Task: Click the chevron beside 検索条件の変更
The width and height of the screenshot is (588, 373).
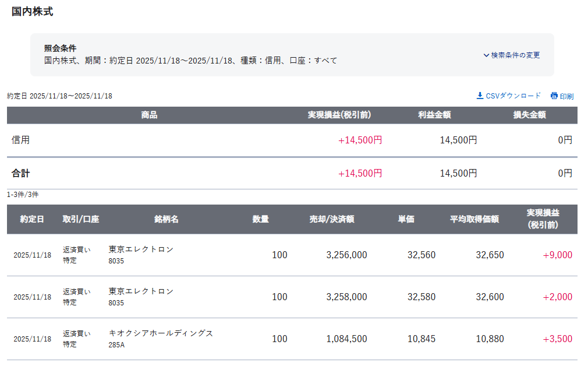Action: point(486,55)
